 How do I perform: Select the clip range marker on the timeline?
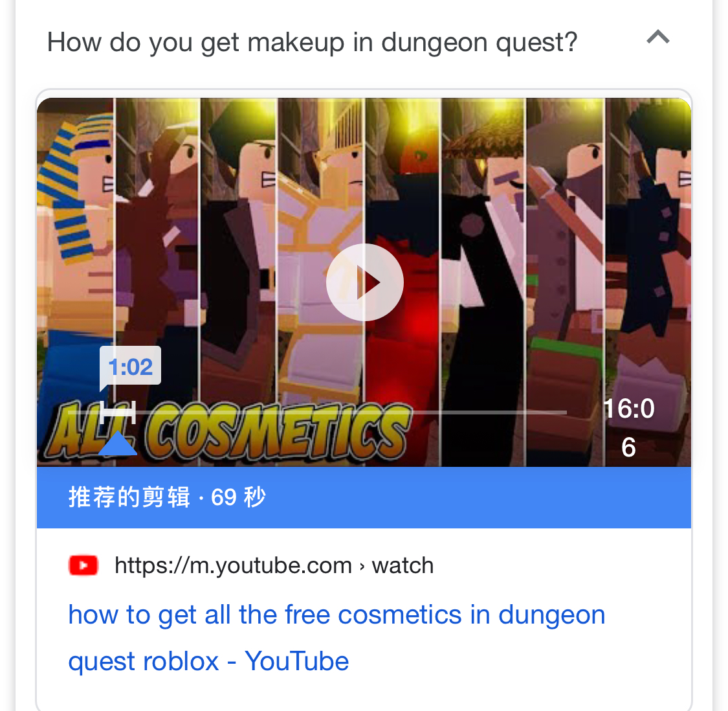point(118,412)
